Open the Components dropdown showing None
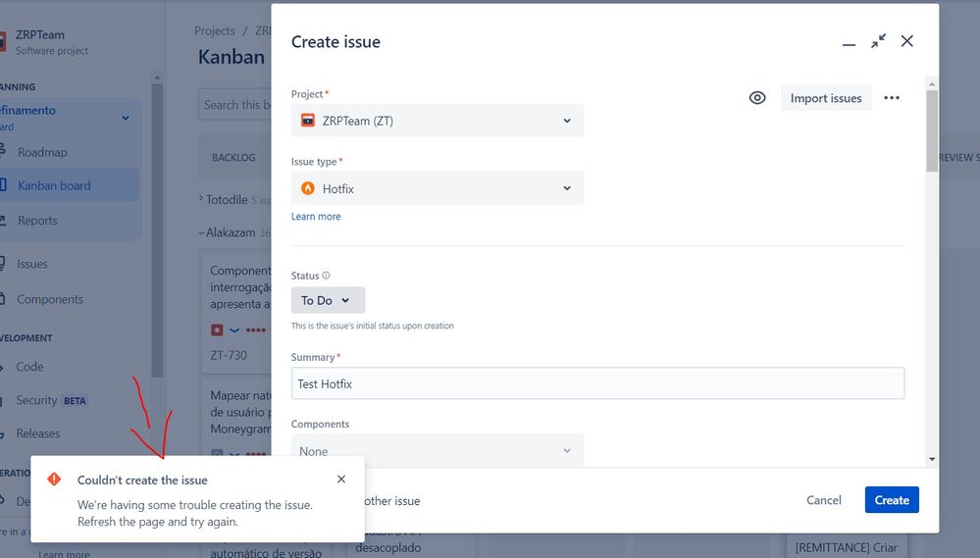This screenshot has height=558, width=980. coord(437,450)
